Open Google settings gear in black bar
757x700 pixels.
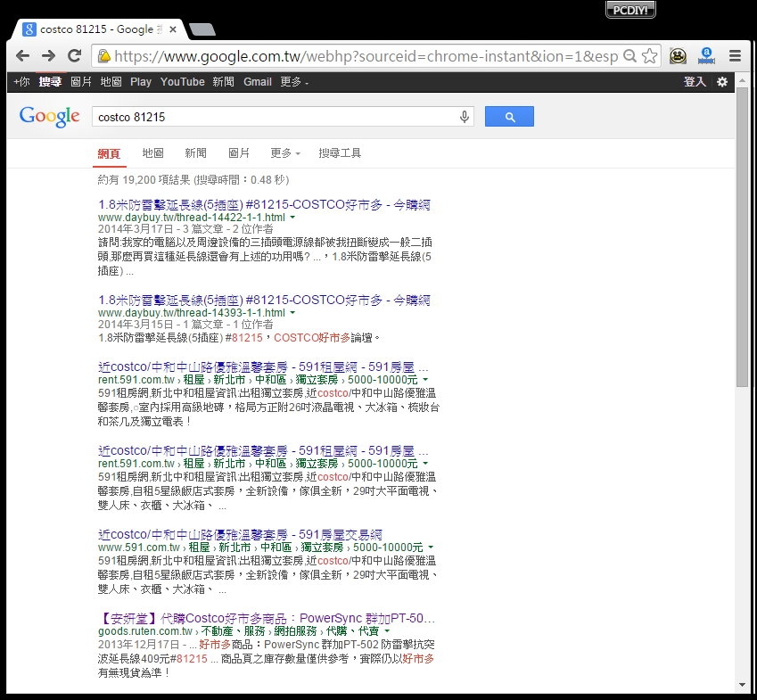click(721, 82)
